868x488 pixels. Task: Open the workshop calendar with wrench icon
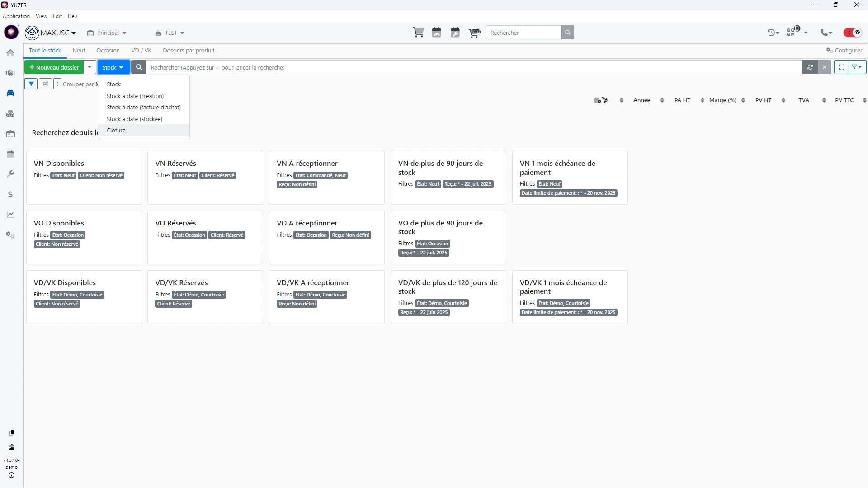tap(455, 33)
